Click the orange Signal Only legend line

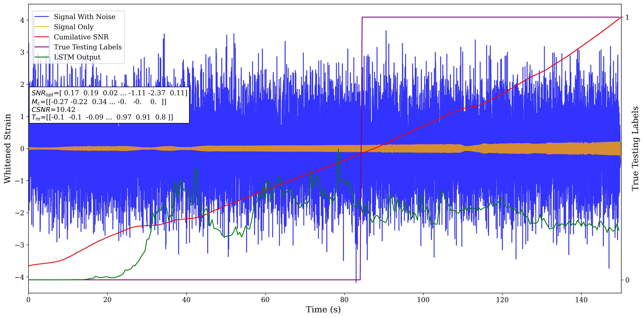42,27
